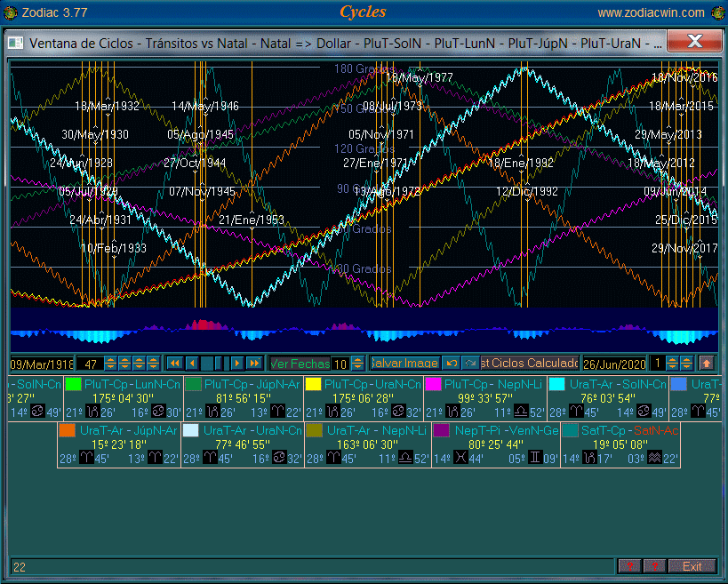
Task: Click the Aquarius glyph in the SatT-Cp SatN-Ac cell
Action: point(654,458)
